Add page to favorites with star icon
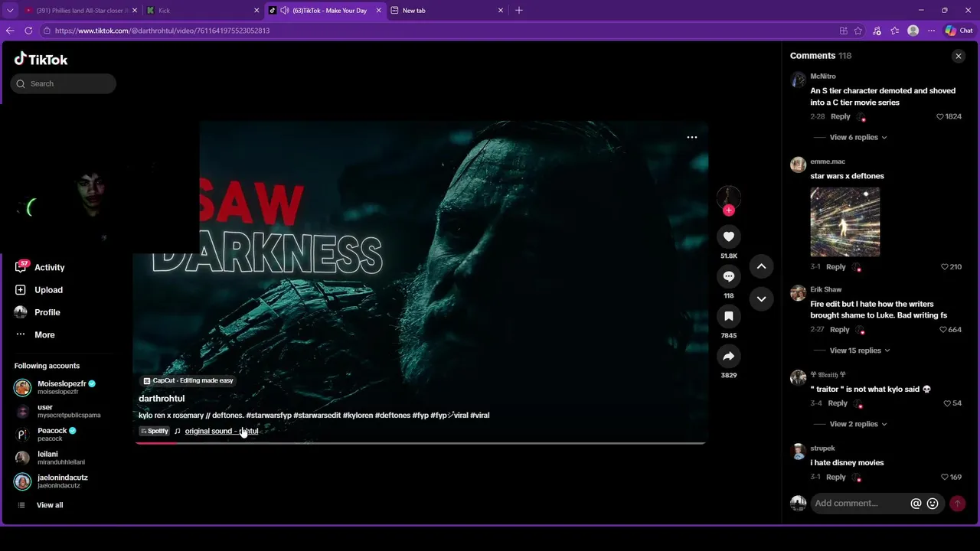980x551 pixels. [x=858, y=31]
